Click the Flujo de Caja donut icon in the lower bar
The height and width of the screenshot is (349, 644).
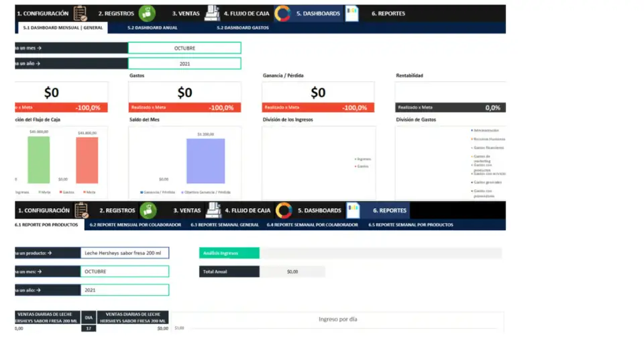point(284,210)
